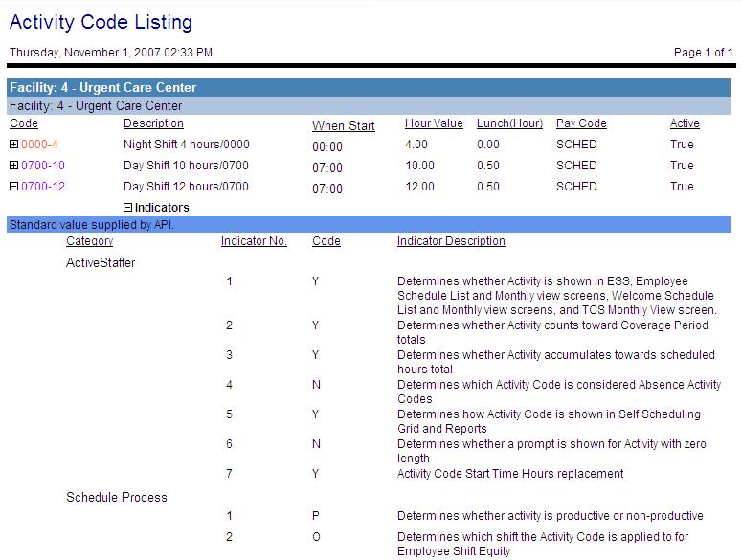Sort by the Description column header
Screen dimensions: 742x560
coord(153,123)
